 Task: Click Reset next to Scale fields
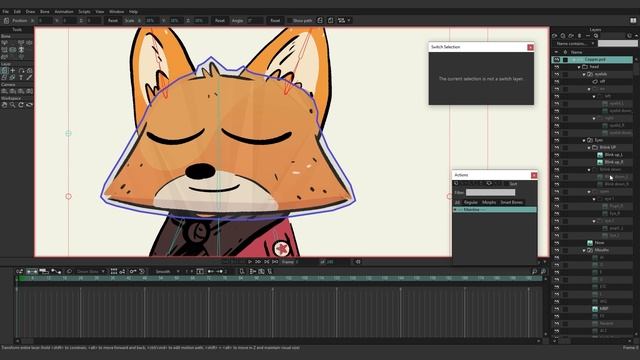pos(220,20)
